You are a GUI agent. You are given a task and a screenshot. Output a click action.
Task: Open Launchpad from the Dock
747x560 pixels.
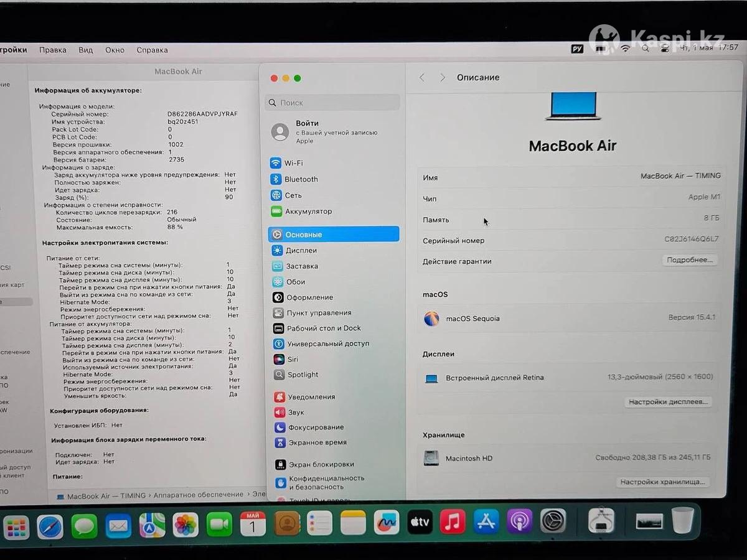16,528
